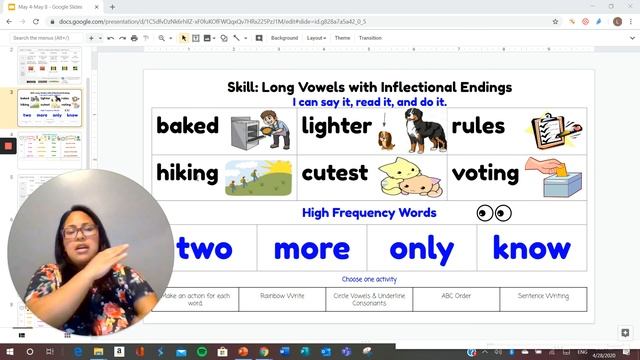
Task: Click the Sentence Writing activity cell
Action: pyautogui.click(x=543, y=299)
